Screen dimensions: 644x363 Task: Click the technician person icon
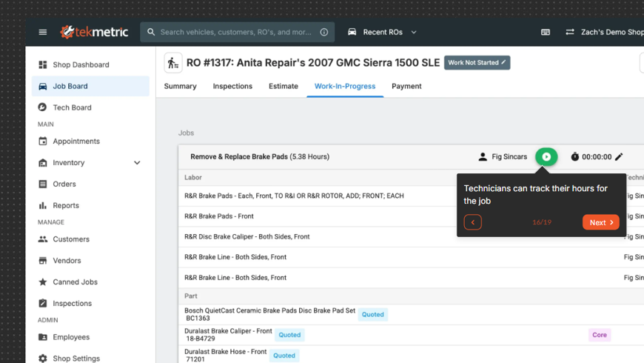(x=483, y=156)
